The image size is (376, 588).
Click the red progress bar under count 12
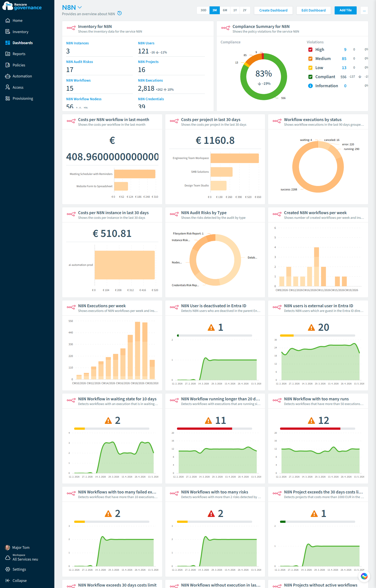click(310, 429)
